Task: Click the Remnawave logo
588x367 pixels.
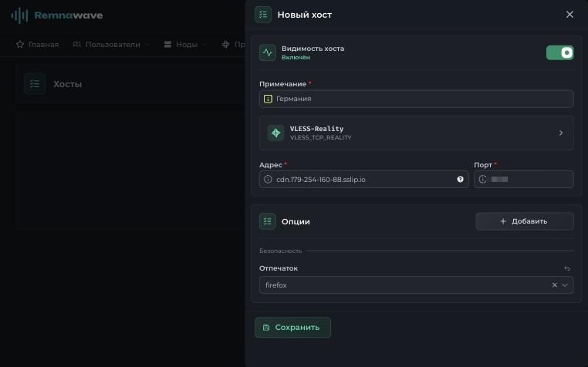Action: [x=57, y=15]
